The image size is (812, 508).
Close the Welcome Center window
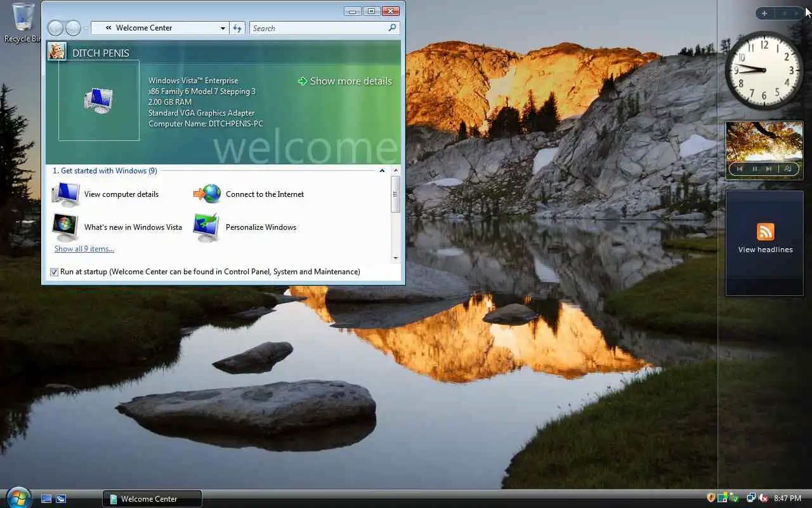391,11
